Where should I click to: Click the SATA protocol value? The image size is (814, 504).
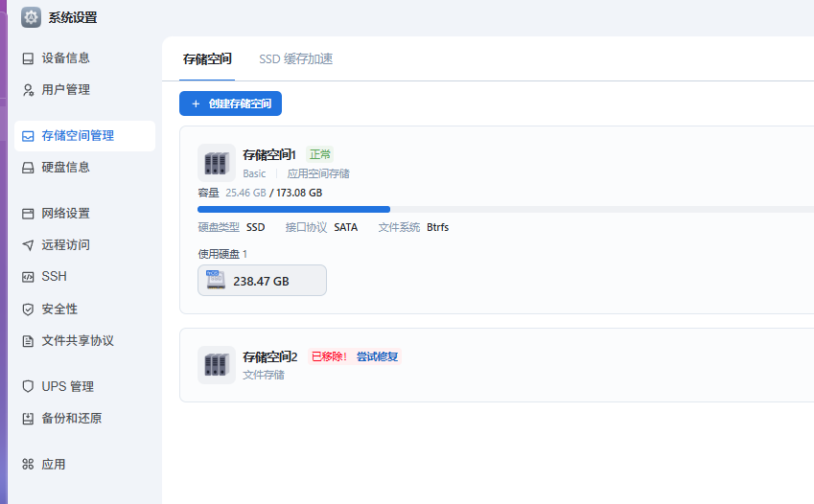click(x=346, y=227)
